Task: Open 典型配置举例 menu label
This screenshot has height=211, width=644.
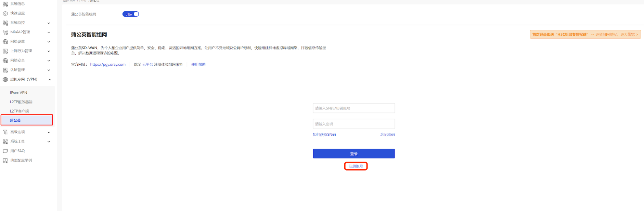Action: point(21,160)
